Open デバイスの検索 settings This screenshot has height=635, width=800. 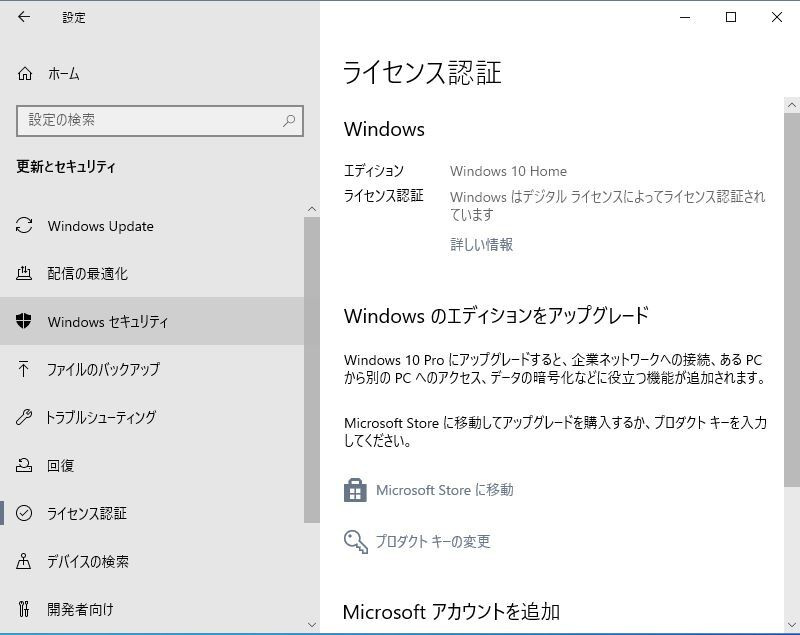152,561
